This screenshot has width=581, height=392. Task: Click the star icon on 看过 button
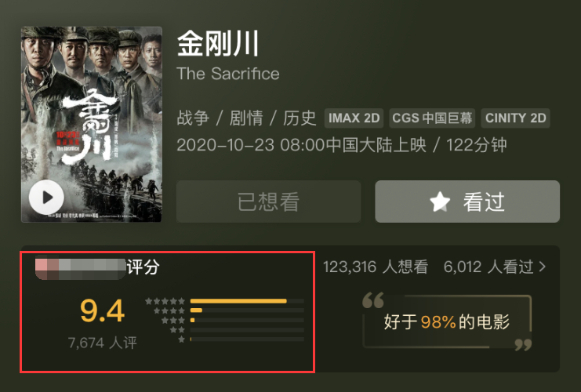pyautogui.click(x=440, y=201)
